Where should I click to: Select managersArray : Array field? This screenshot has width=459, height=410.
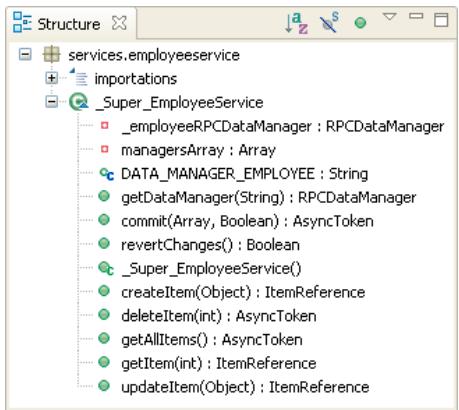coord(198,150)
